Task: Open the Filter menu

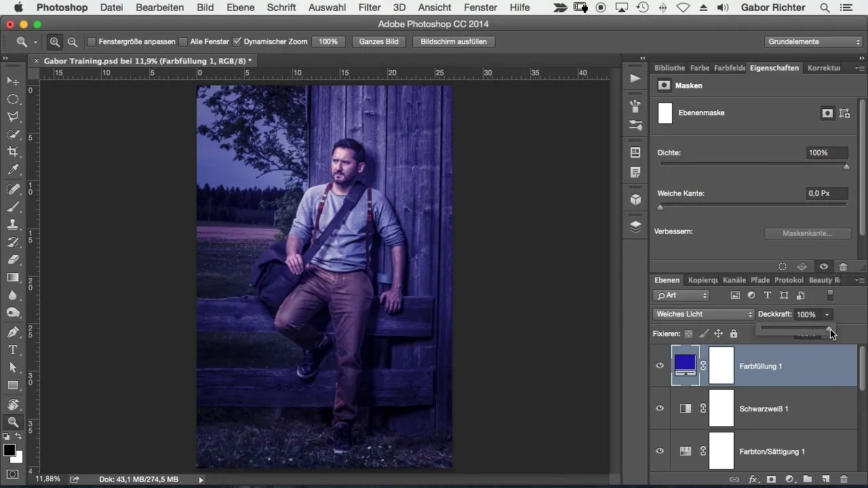Action: click(x=370, y=7)
